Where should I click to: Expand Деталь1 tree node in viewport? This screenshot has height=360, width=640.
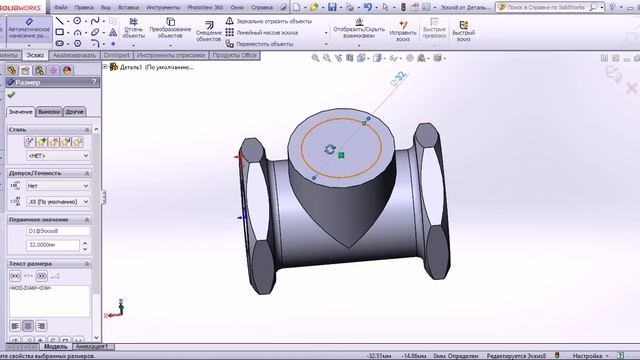click(x=105, y=67)
